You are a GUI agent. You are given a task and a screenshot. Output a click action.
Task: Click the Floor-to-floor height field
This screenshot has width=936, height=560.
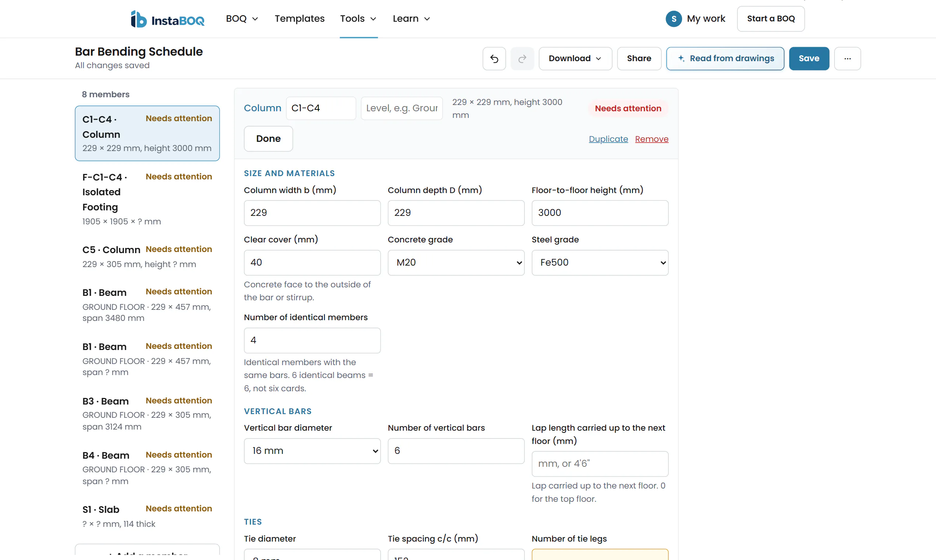600,213
